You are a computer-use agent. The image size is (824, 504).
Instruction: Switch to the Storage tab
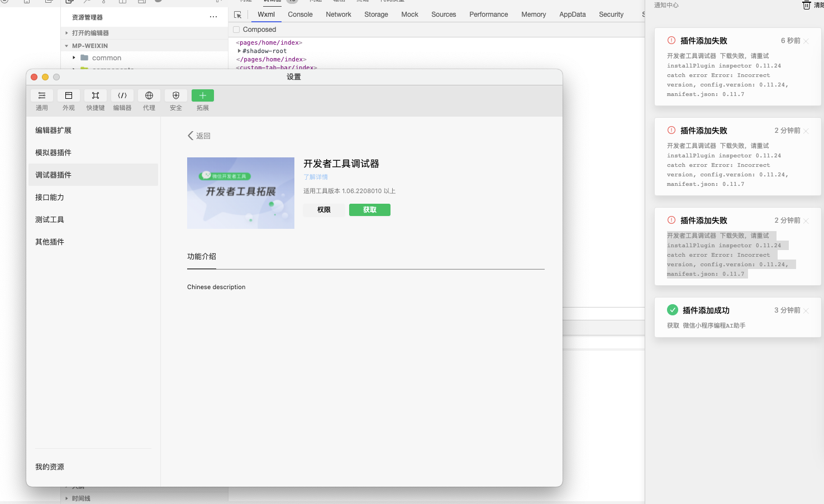point(376,15)
